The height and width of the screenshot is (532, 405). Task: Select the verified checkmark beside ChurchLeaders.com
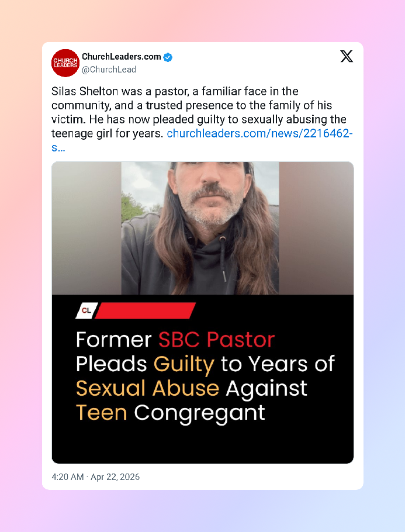[x=168, y=57]
